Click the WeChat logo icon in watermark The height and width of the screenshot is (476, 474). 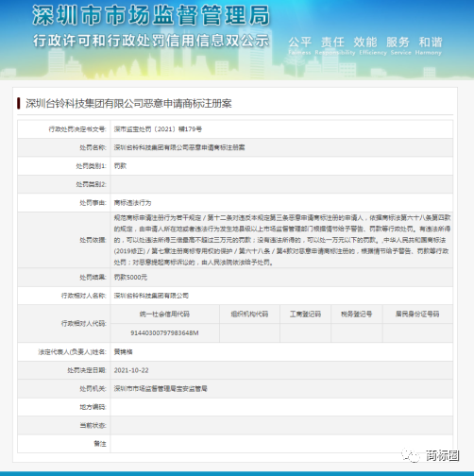[411, 455]
